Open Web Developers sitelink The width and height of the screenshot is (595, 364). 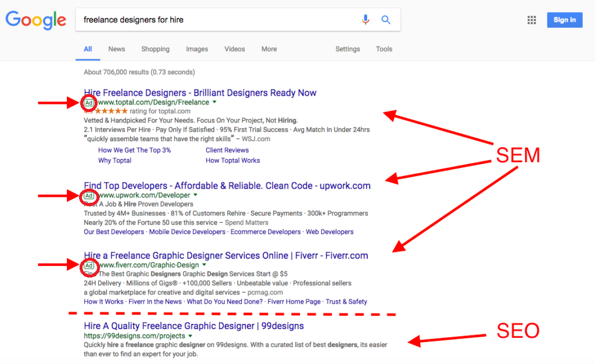pos(329,232)
